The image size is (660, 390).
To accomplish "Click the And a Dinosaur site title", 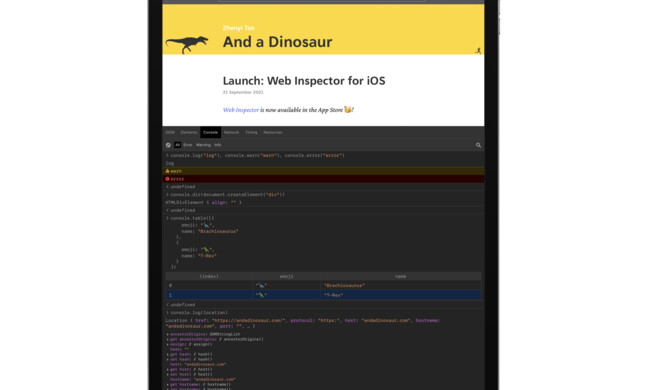I will pyautogui.click(x=277, y=42).
